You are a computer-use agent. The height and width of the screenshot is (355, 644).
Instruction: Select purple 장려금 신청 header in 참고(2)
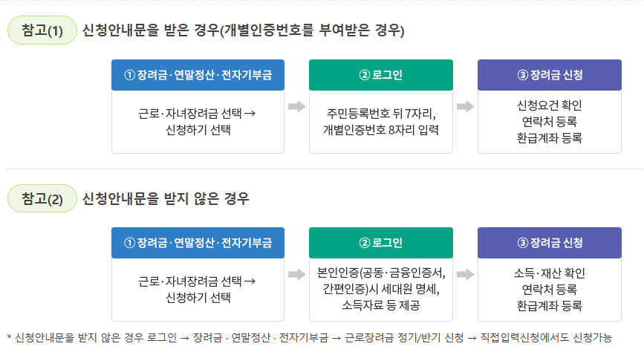[x=550, y=243]
